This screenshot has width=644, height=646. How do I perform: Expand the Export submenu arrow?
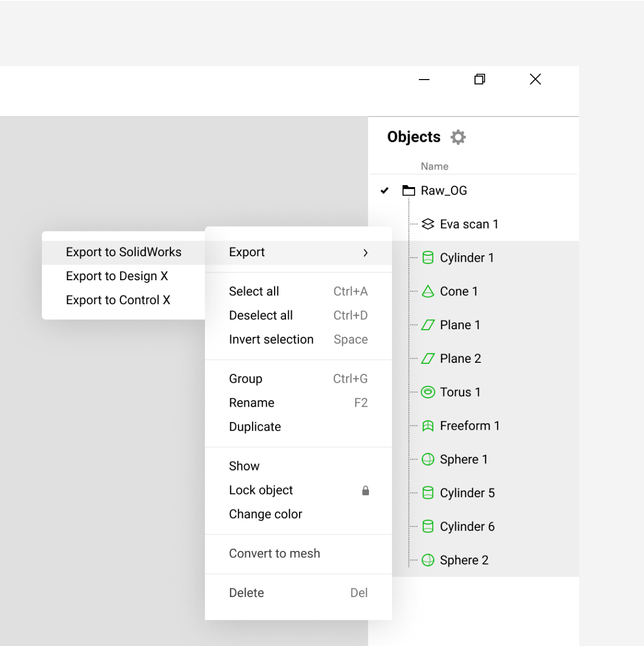point(365,253)
